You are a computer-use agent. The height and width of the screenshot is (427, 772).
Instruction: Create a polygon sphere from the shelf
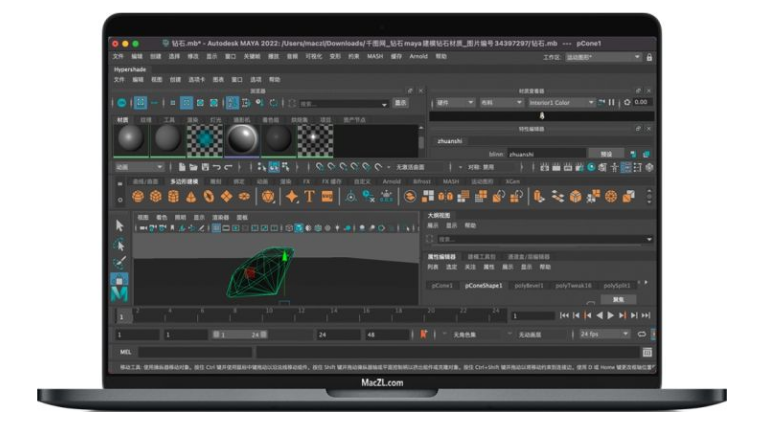pyautogui.click(x=138, y=197)
